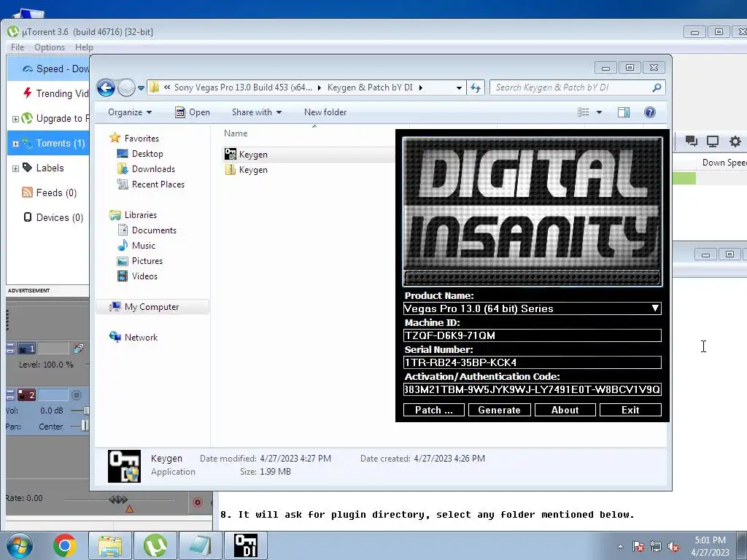The height and width of the screenshot is (560, 747).
Task: Open the uTorrent Help menu
Action: [x=84, y=47]
